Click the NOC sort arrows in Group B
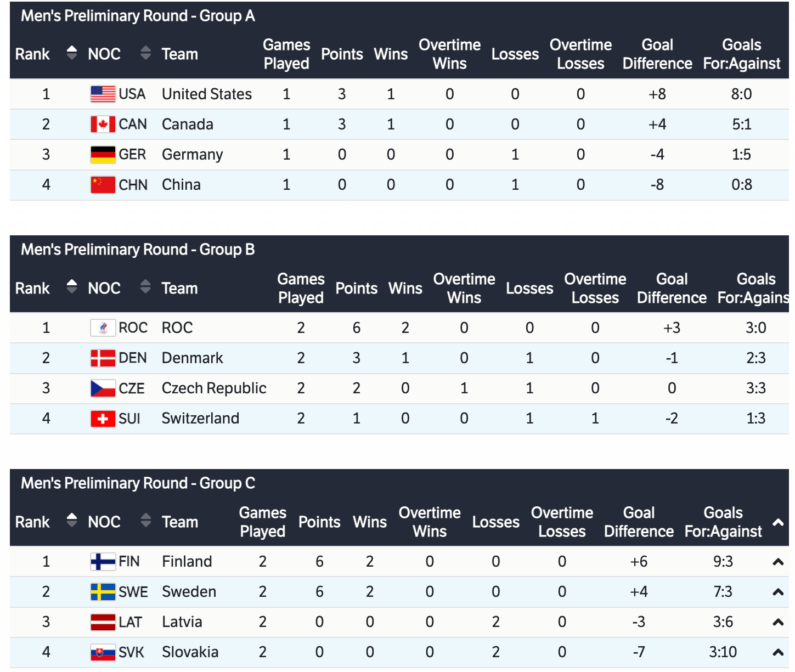The width and height of the screenshot is (795, 672). coord(145,287)
